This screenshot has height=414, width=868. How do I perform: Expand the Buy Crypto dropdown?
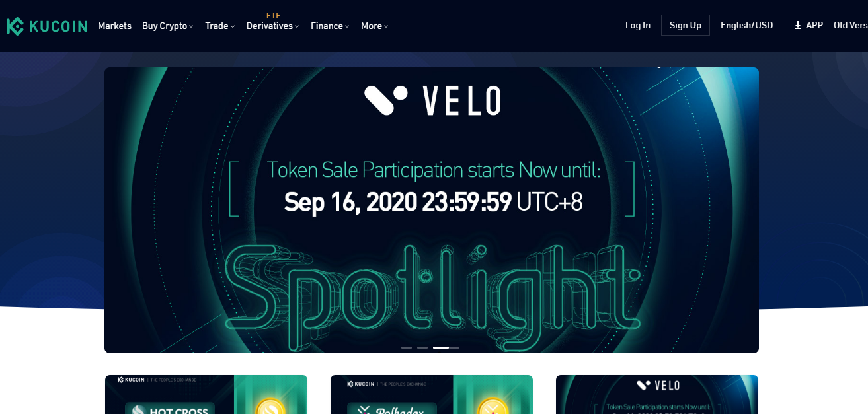(x=167, y=26)
